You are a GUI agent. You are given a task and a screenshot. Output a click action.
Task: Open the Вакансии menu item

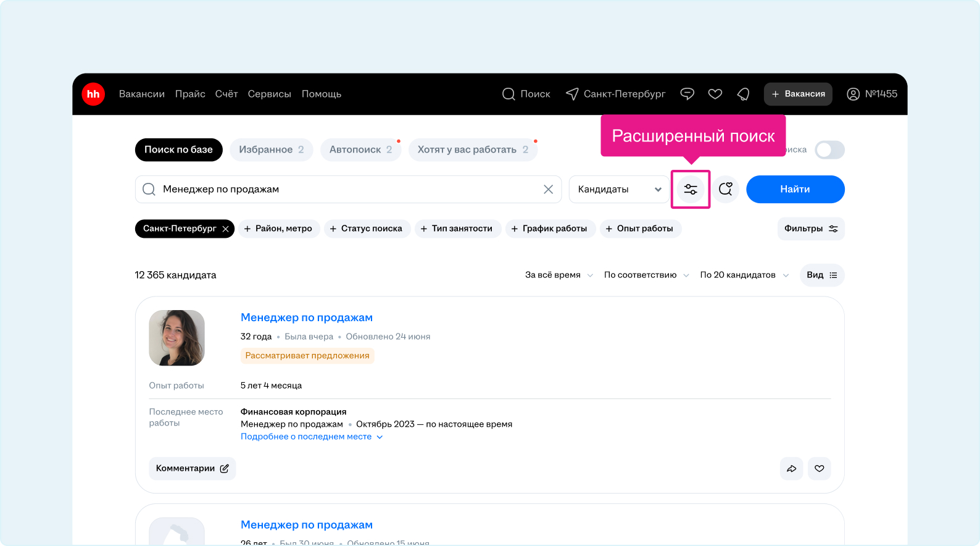(x=142, y=94)
